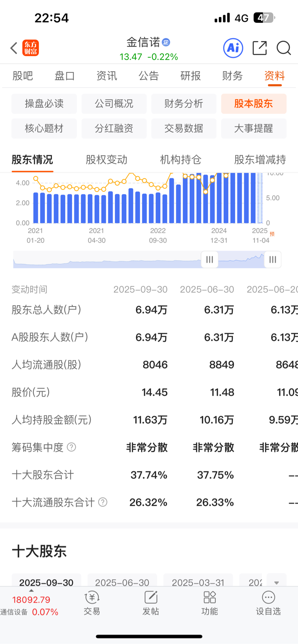Open the date list dropdown arrow

click(x=276, y=583)
